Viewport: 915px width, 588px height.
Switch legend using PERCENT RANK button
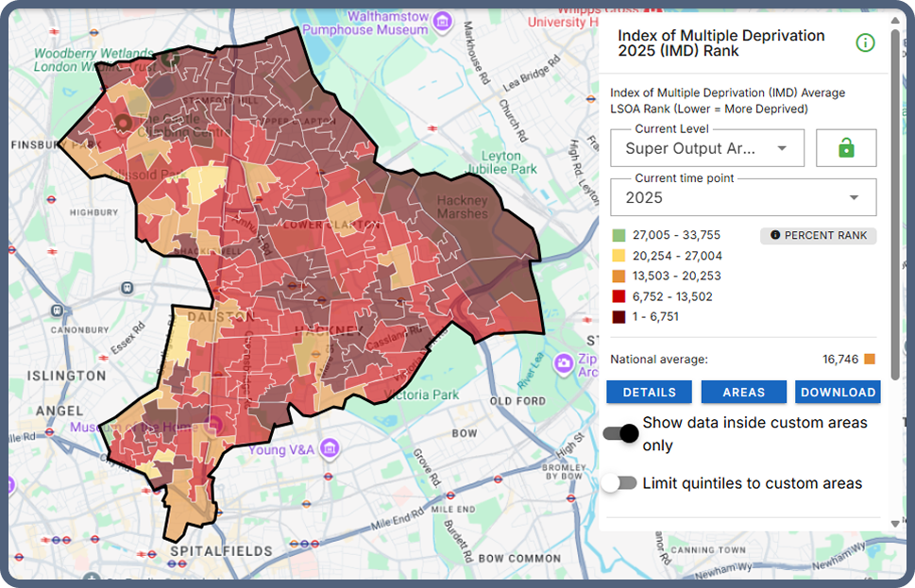coord(818,235)
